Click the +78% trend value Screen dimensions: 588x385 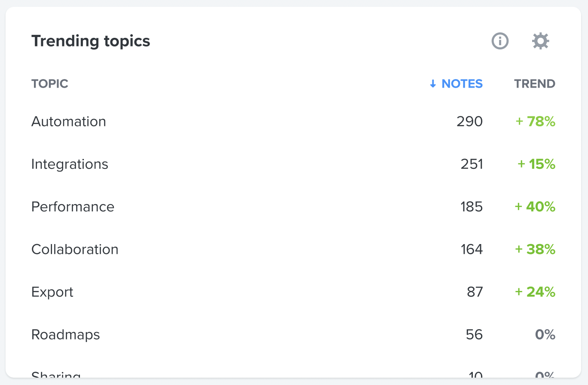[536, 122]
